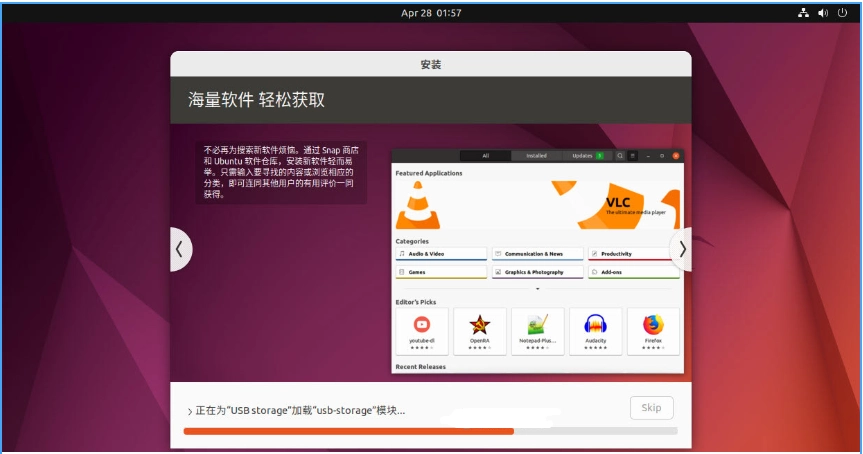Click the volume speaker icon in top bar
863x454 pixels.
click(x=823, y=13)
